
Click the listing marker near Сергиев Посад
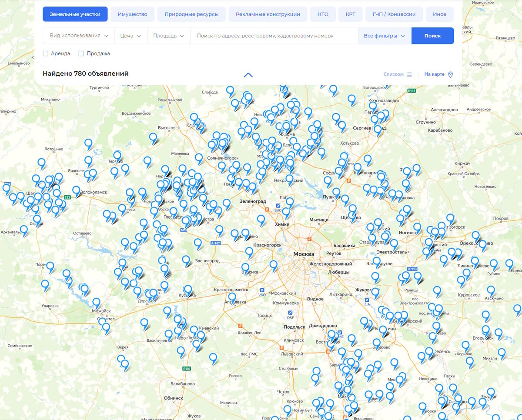378,128
